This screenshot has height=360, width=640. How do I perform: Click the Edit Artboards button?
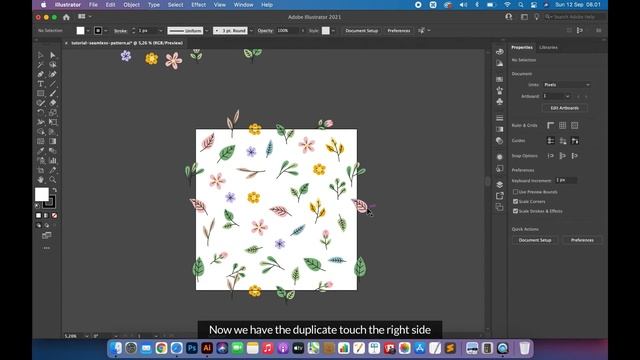tap(564, 108)
